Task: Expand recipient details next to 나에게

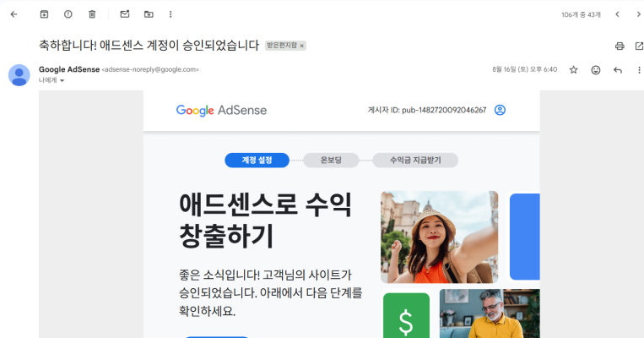Action: tap(62, 80)
